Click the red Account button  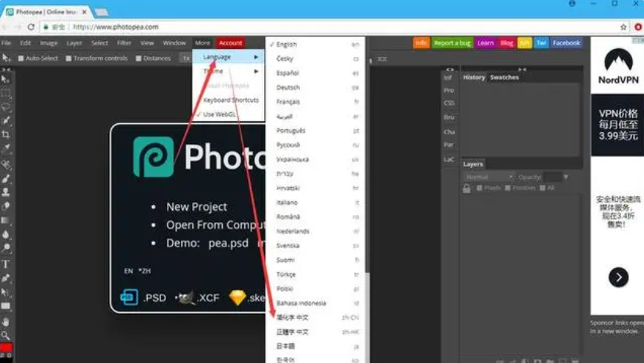coord(230,43)
